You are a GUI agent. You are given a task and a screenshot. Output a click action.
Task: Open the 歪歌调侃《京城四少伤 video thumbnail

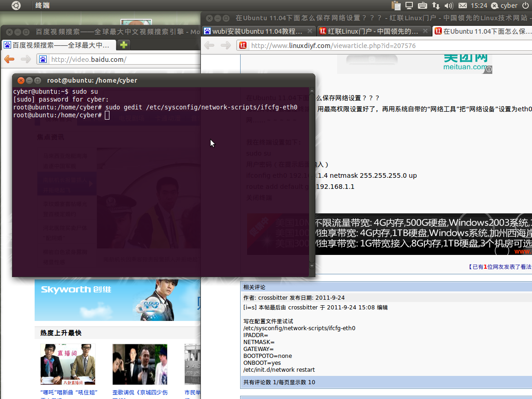tap(140, 364)
